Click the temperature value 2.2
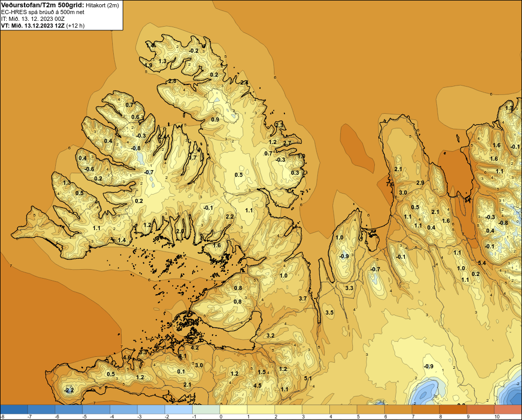 point(229,217)
